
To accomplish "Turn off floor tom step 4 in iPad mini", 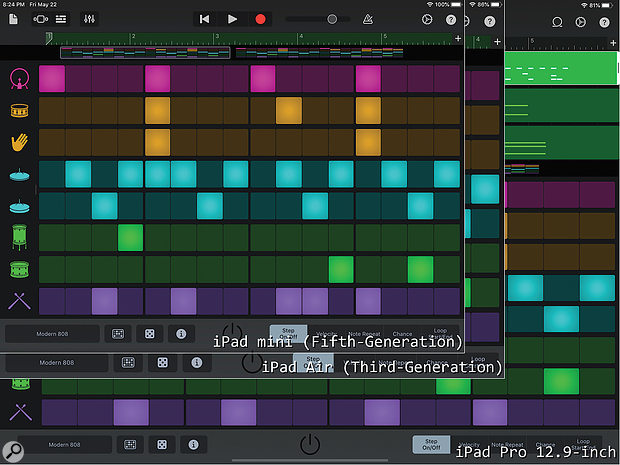I will click(x=130, y=238).
